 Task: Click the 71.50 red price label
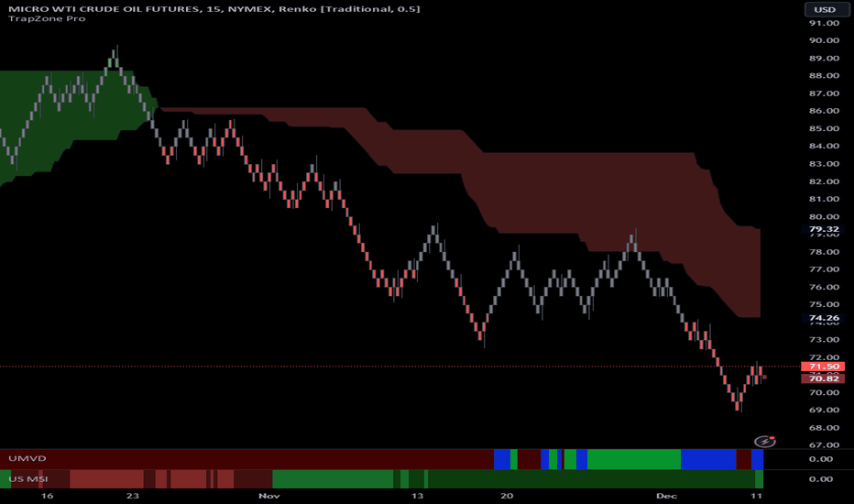824,367
